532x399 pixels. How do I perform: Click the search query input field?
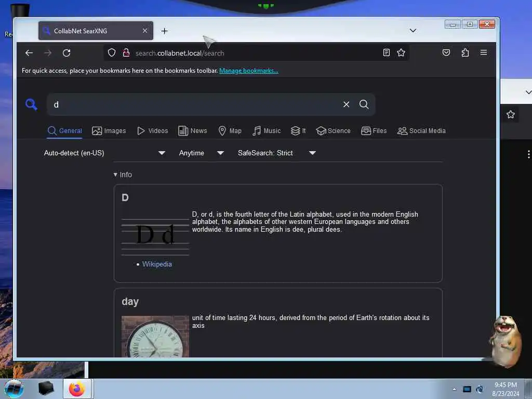point(195,104)
